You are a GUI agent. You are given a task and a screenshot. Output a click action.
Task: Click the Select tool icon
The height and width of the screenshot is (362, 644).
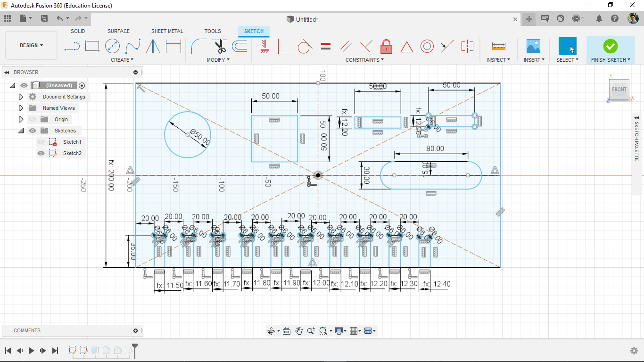[x=567, y=46]
